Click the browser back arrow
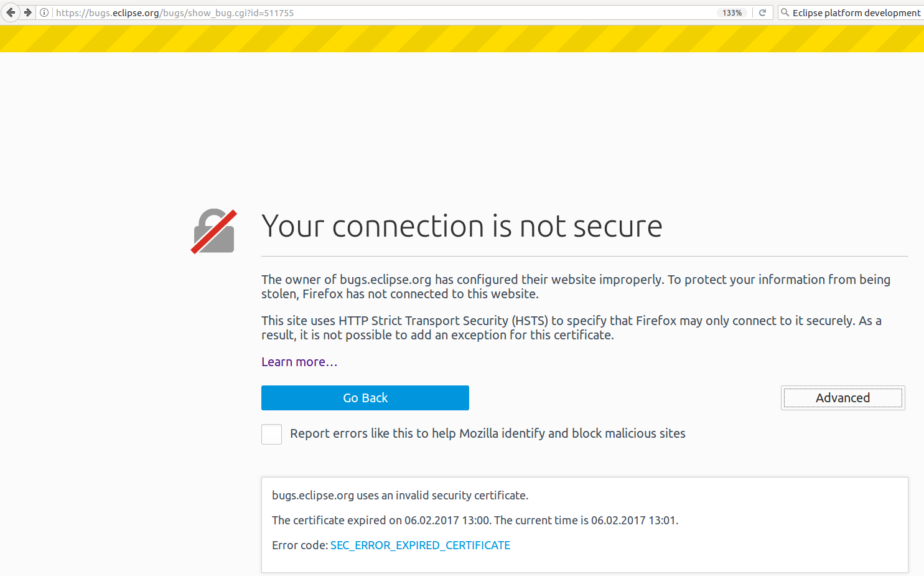The image size is (924, 576). [x=11, y=12]
